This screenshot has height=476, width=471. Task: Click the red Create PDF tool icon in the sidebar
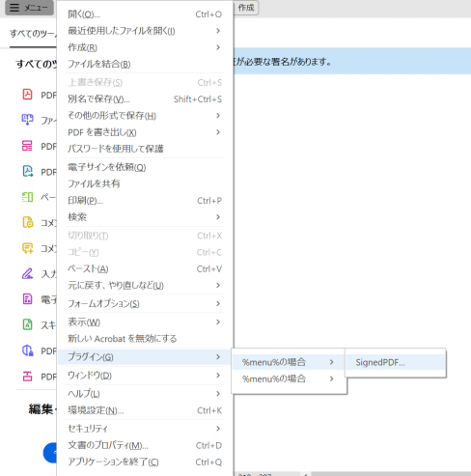27,95
